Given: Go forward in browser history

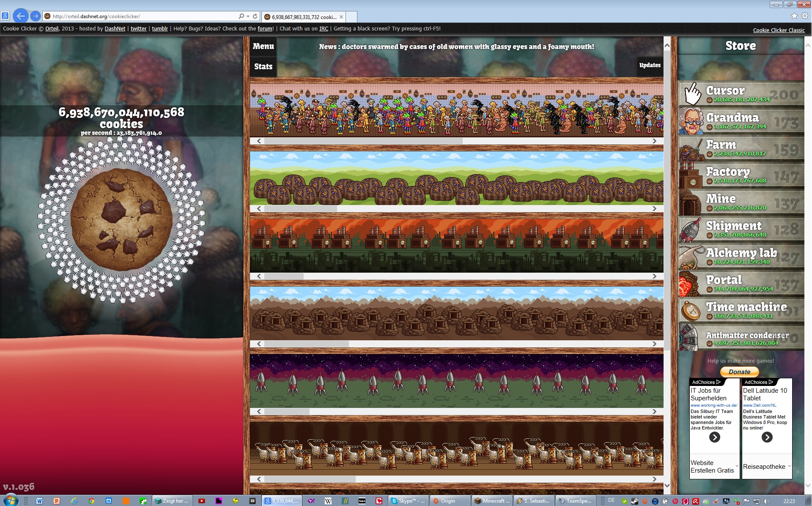Looking at the screenshot, I should coord(36,16).
